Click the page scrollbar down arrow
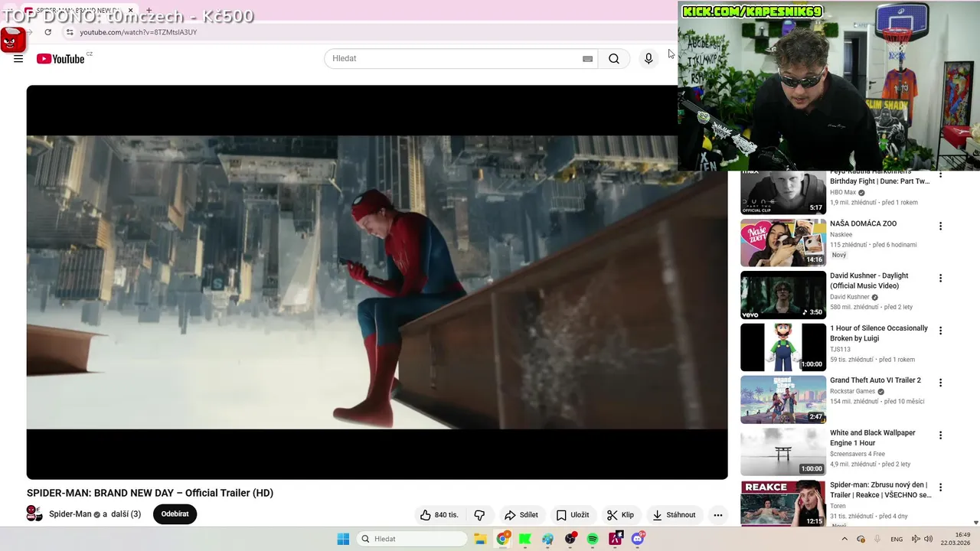This screenshot has width=980, height=551. click(x=975, y=522)
